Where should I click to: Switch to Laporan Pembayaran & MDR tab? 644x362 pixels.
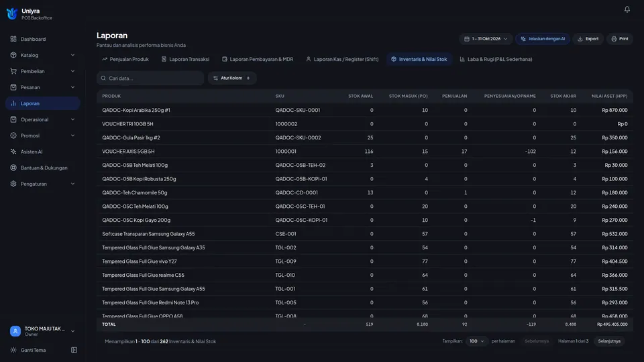click(258, 59)
